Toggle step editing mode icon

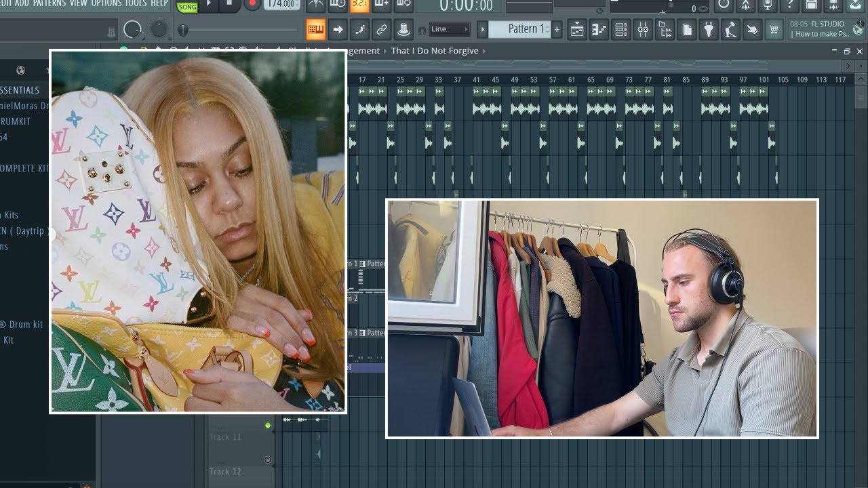[x=359, y=29]
